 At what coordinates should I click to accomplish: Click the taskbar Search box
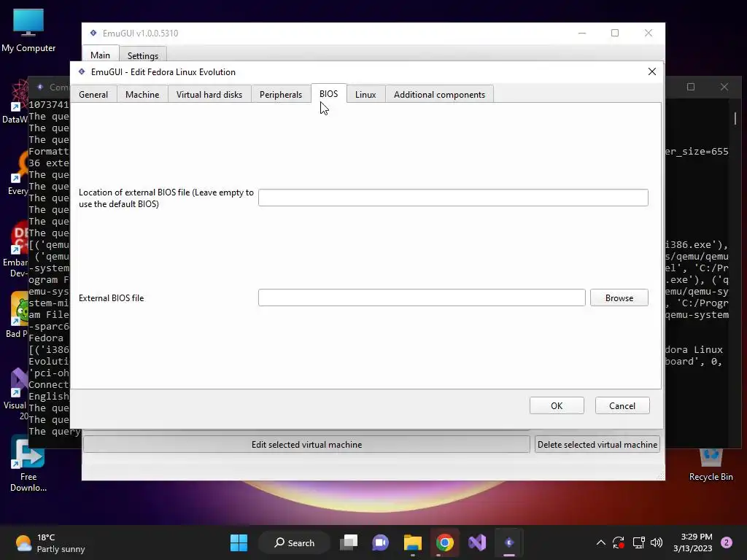[295, 542]
